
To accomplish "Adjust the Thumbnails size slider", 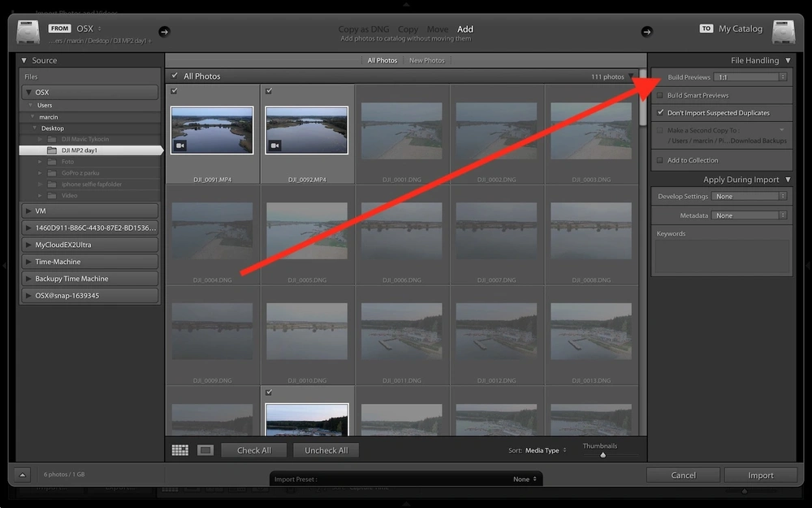I will 603,454.
